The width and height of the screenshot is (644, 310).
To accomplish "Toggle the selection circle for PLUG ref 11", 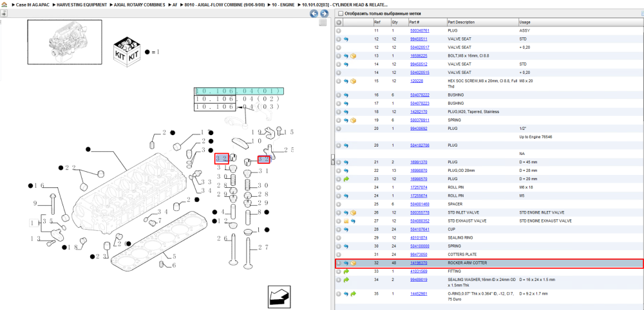I will 339,31.
